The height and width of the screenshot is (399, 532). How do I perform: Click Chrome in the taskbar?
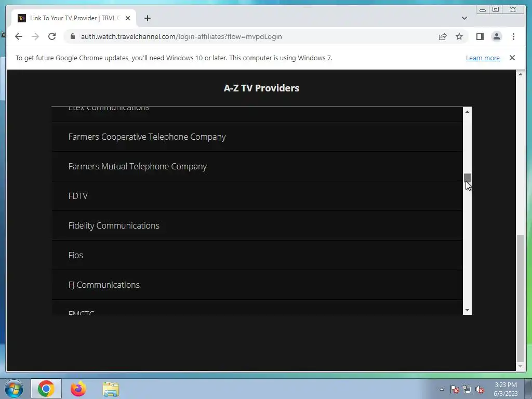click(46, 389)
